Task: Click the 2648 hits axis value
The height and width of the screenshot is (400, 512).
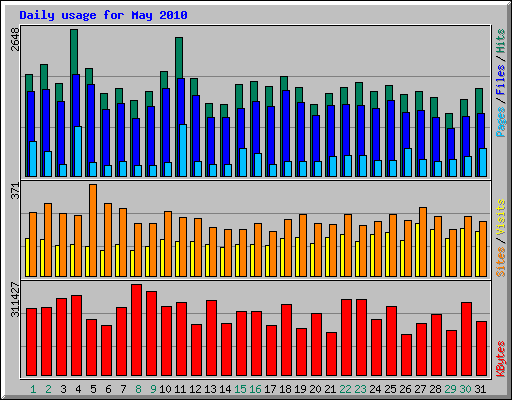Action: [15, 39]
